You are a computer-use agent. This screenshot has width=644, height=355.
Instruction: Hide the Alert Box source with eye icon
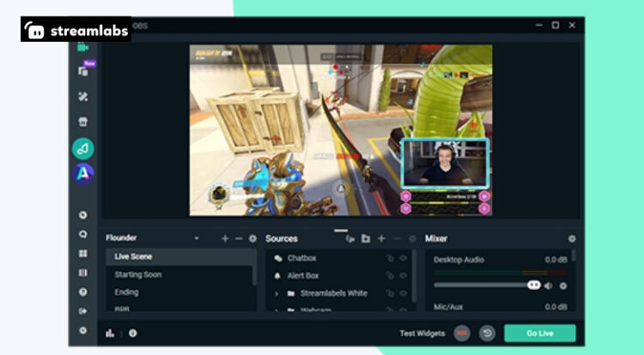pyautogui.click(x=403, y=276)
